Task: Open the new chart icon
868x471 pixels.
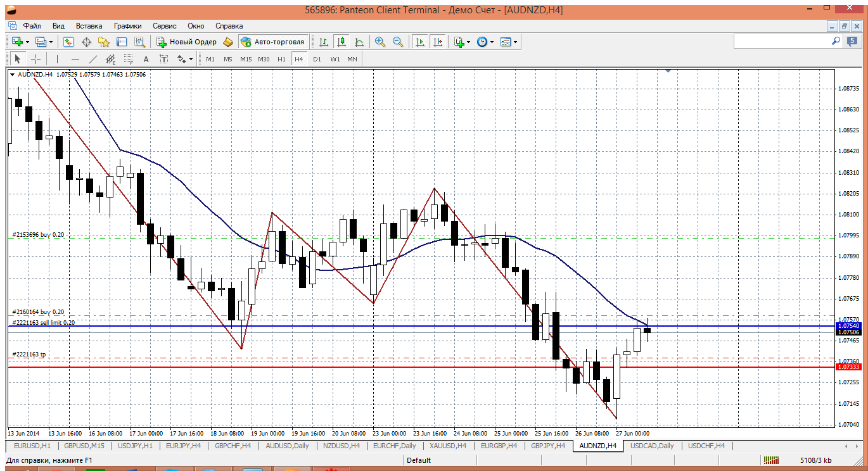Action: [x=17, y=42]
